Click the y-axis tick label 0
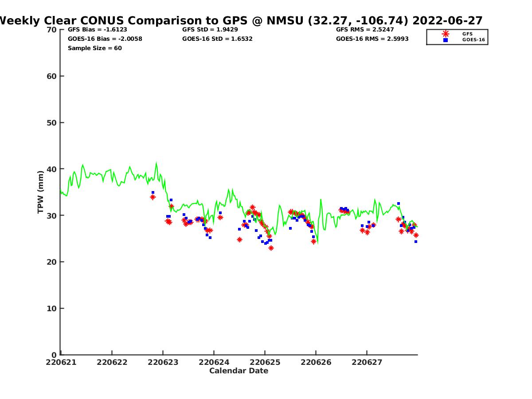This screenshot has height=399, width=532. coord(55,355)
